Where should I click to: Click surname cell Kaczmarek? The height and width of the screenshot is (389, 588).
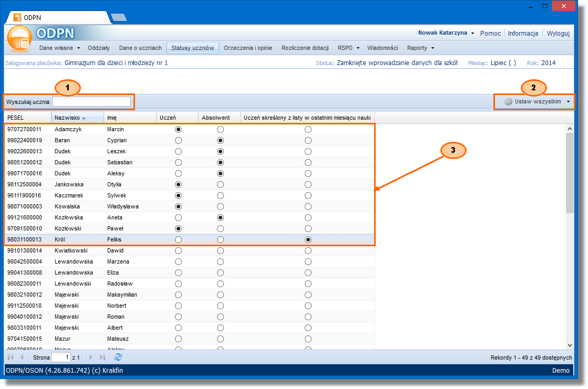(69, 196)
